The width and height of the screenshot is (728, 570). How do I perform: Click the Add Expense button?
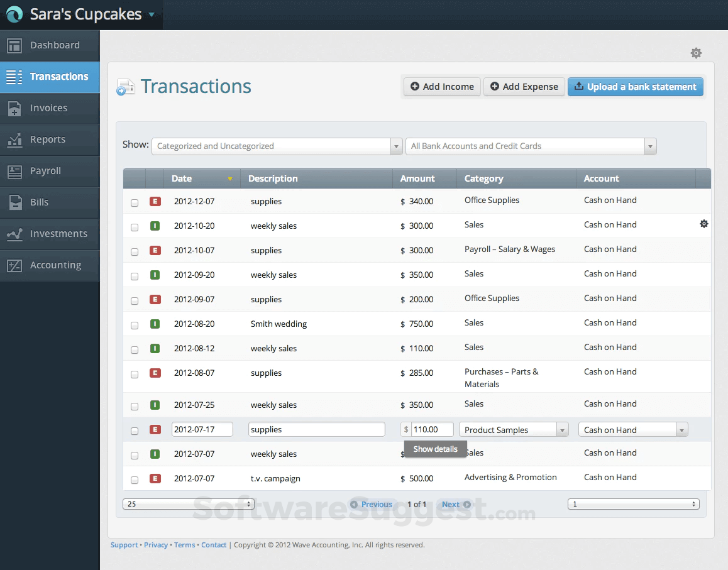click(x=524, y=87)
